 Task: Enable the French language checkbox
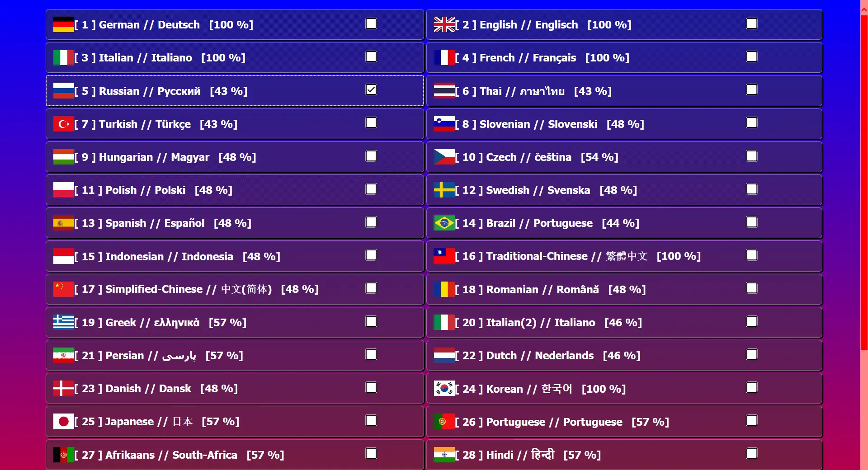[x=752, y=57]
